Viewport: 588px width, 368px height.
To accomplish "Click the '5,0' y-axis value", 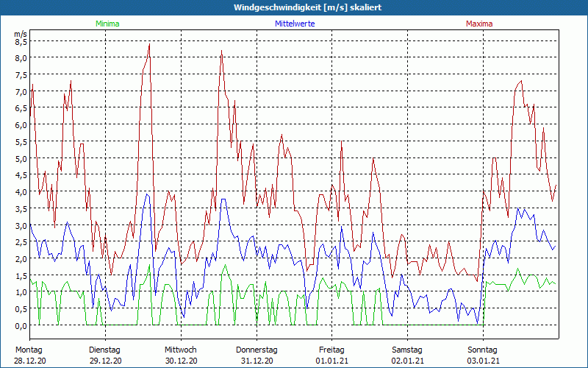I will [x=21, y=158].
